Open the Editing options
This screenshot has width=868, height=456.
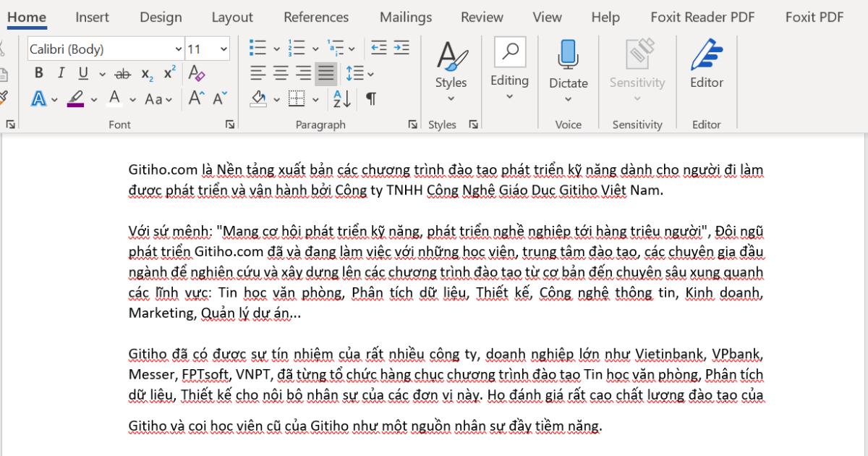(x=509, y=65)
